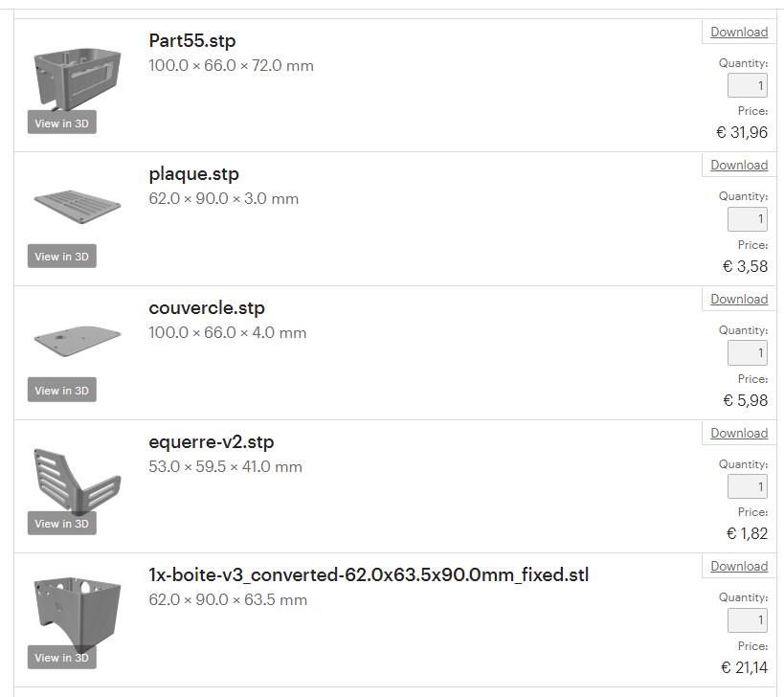784x697 pixels.
Task: Focus the plaque.stp quantity box
Action: click(748, 219)
